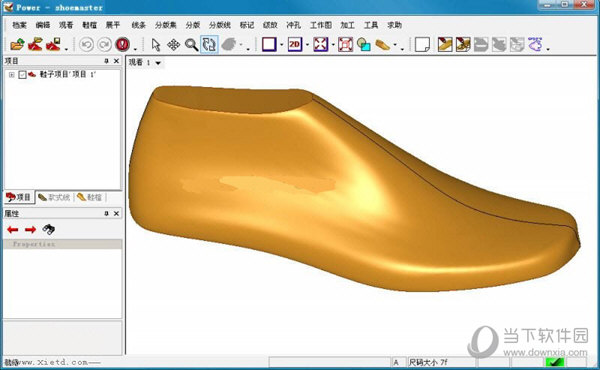Open dropdown beside orange shoe last icon
The height and width of the screenshot is (370, 600).
(x=395, y=45)
